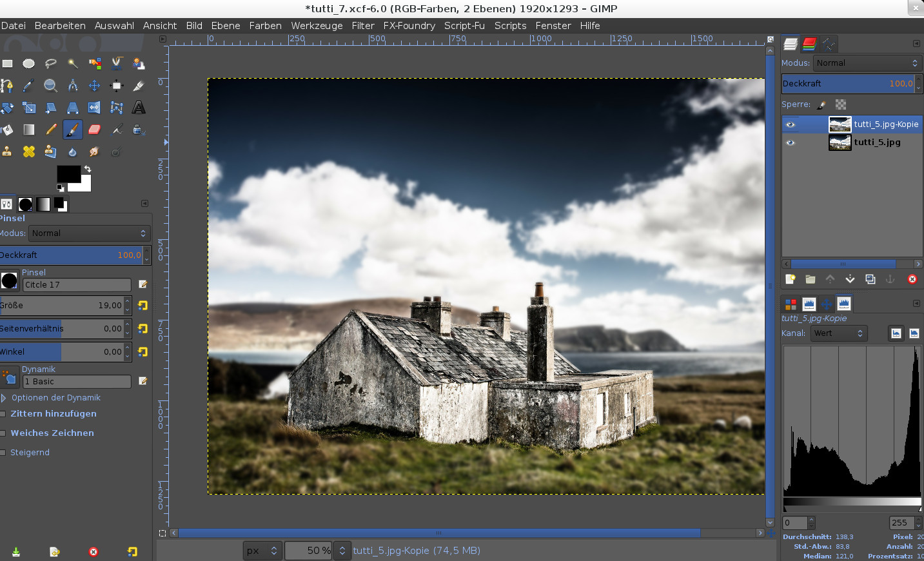Enable the Weiches Zeichnen checkbox
Viewport: 924px width, 561px height.
(x=3, y=433)
